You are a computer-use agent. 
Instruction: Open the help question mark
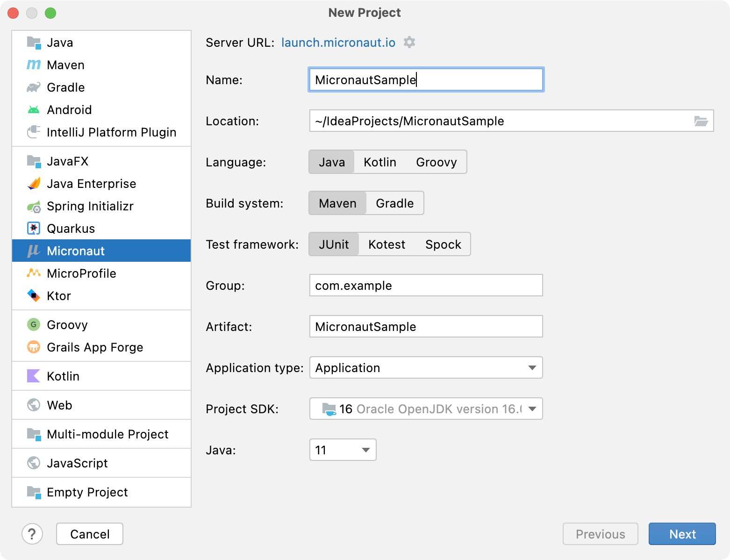coord(32,534)
